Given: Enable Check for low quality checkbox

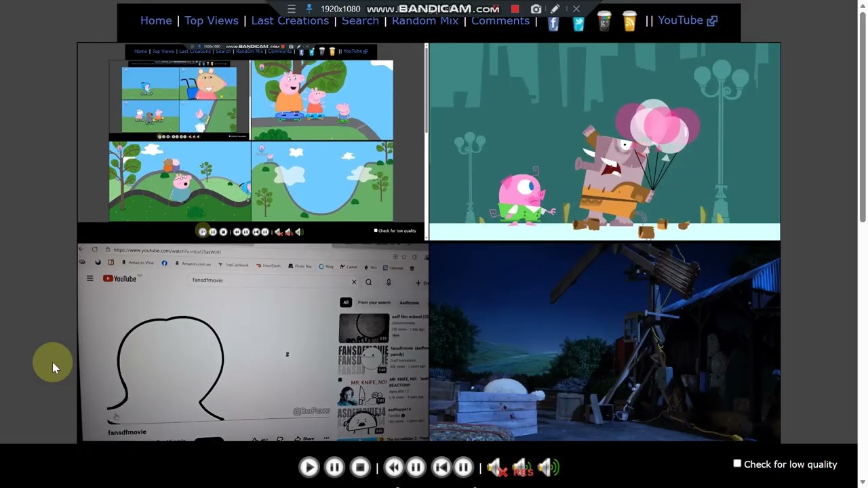Looking at the screenshot, I should click(x=737, y=464).
